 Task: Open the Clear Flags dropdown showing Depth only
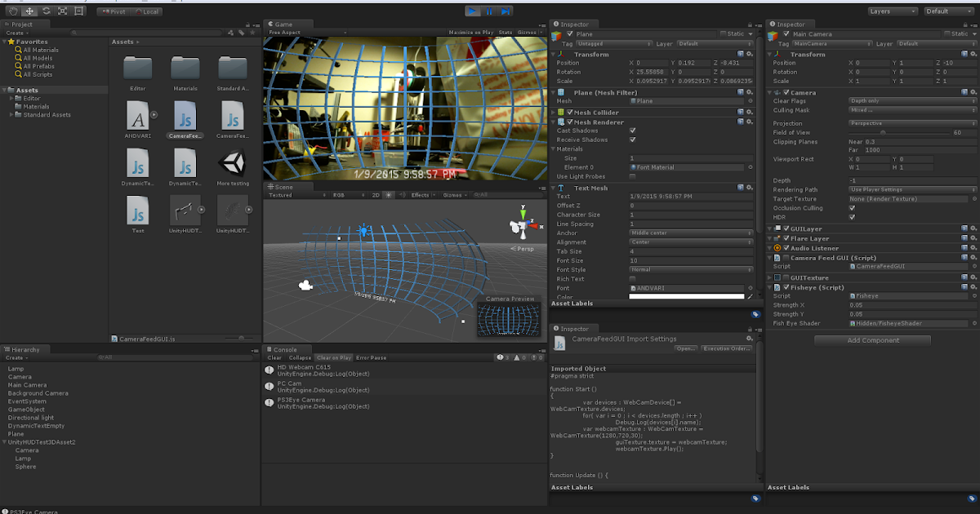911,101
